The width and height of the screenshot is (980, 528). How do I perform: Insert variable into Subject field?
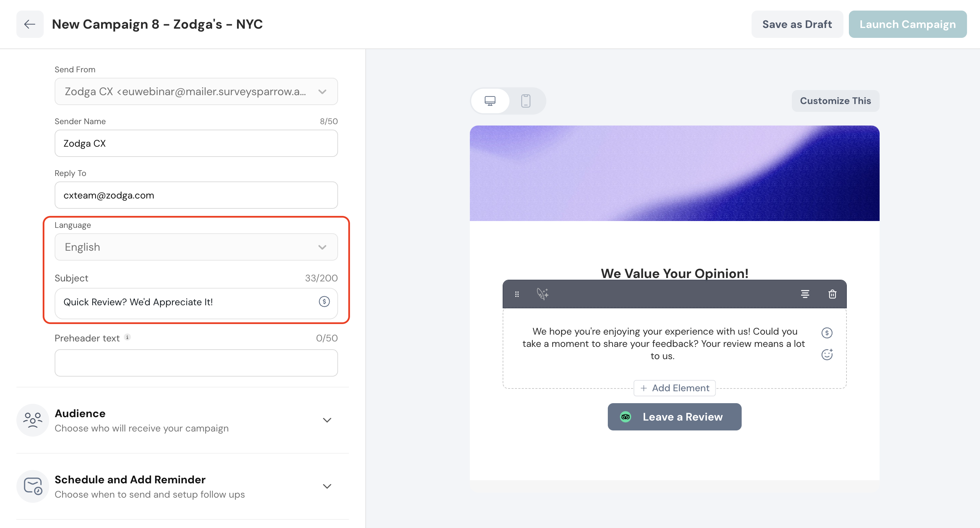tap(324, 302)
